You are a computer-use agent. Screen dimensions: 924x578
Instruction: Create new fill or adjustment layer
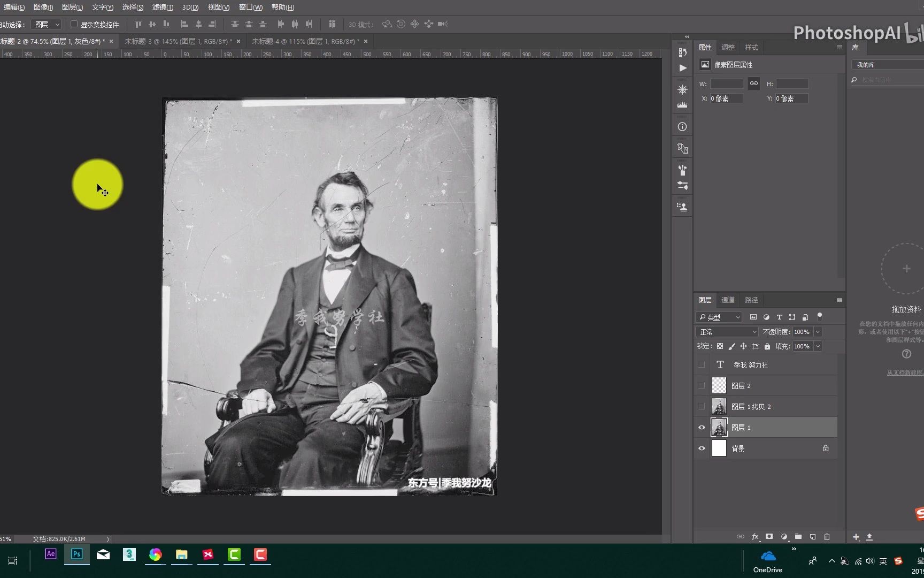(x=784, y=536)
